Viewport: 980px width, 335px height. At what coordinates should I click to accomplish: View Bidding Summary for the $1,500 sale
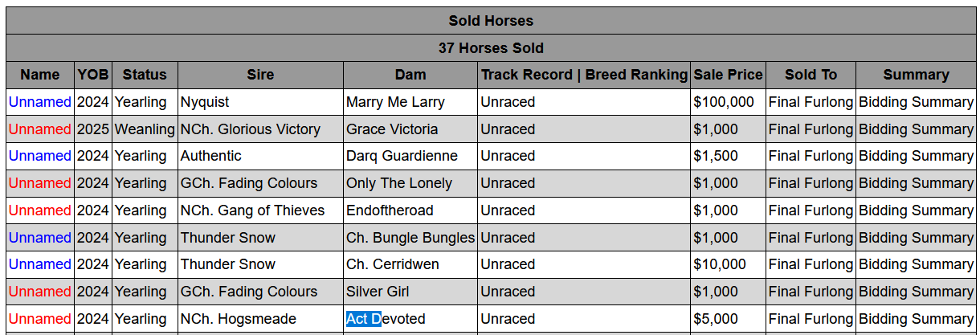(916, 156)
